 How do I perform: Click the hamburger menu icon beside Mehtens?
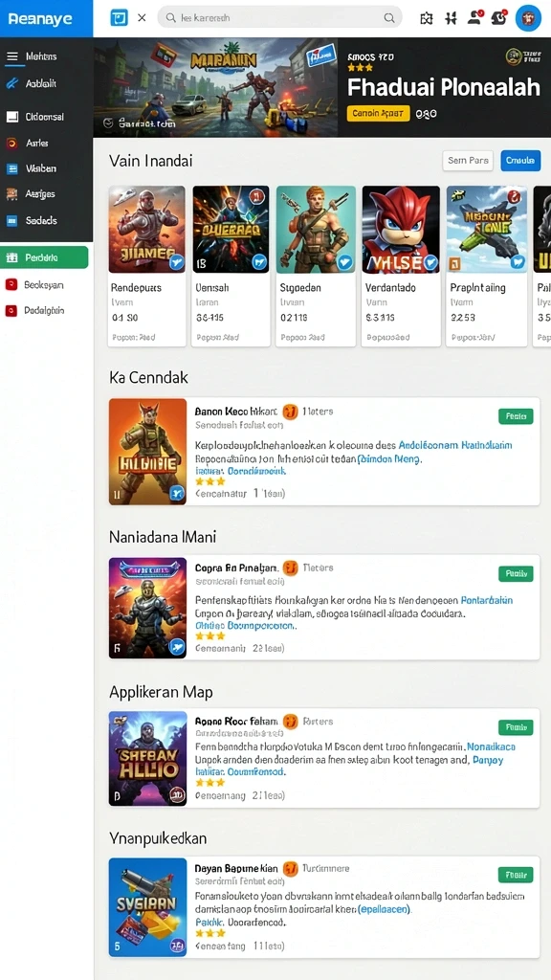click(x=11, y=56)
